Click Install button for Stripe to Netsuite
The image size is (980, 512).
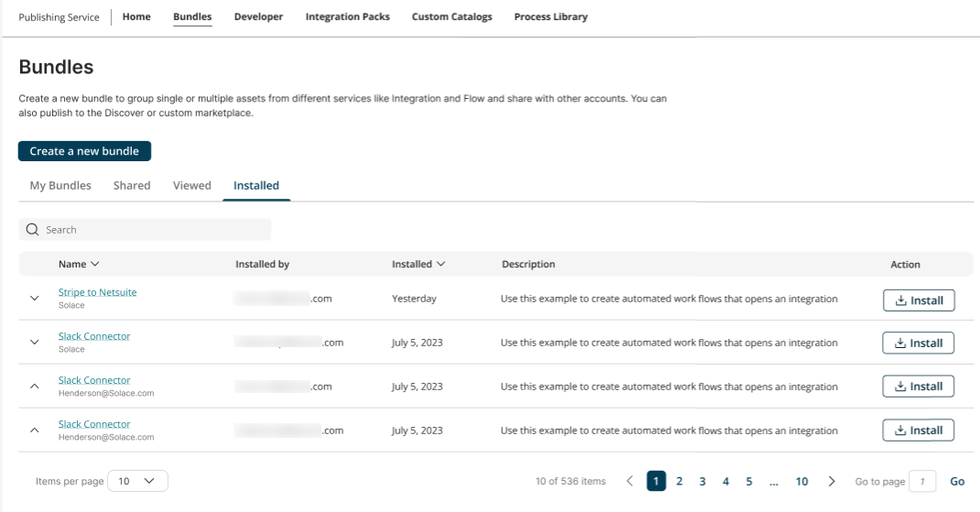918,300
